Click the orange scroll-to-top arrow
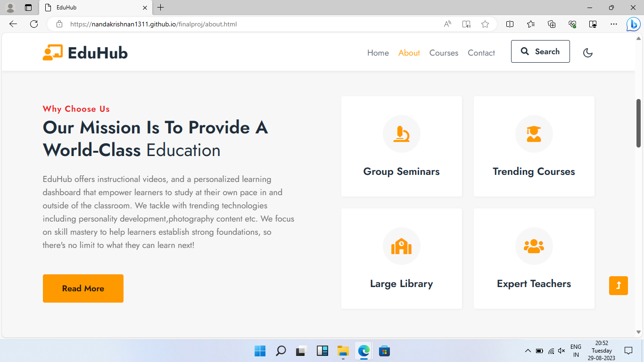This screenshot has height=362, width=644. [x=618, y=285]
